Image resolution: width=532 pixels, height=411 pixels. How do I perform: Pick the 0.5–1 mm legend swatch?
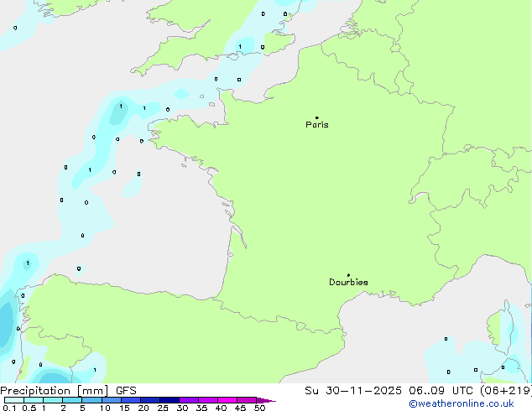[34, 400]
